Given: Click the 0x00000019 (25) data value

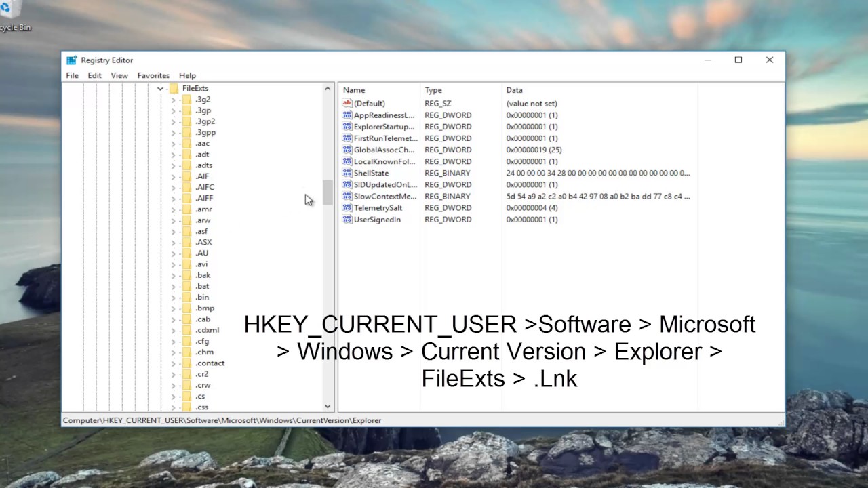Looking at the screenshot, I should (534, 150).
